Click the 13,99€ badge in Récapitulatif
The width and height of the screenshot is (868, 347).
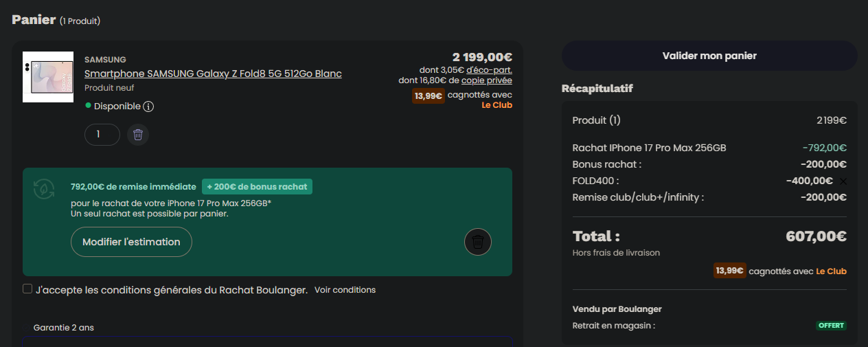(x=730, y=271)
